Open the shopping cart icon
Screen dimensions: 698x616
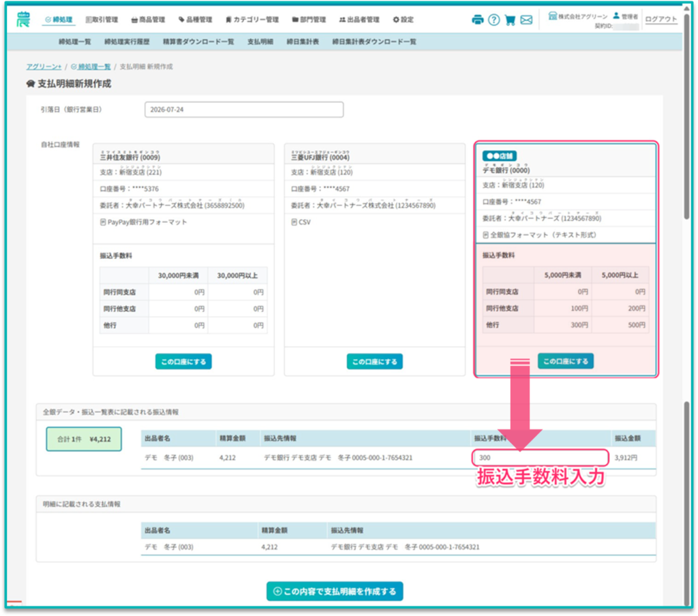(x=510, y=20)
